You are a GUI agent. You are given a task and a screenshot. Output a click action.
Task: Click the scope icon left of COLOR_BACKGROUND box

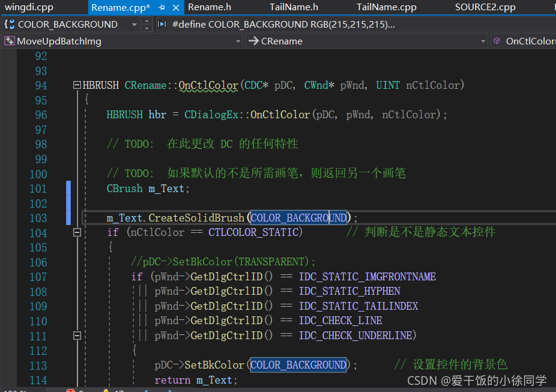(8, 24)
